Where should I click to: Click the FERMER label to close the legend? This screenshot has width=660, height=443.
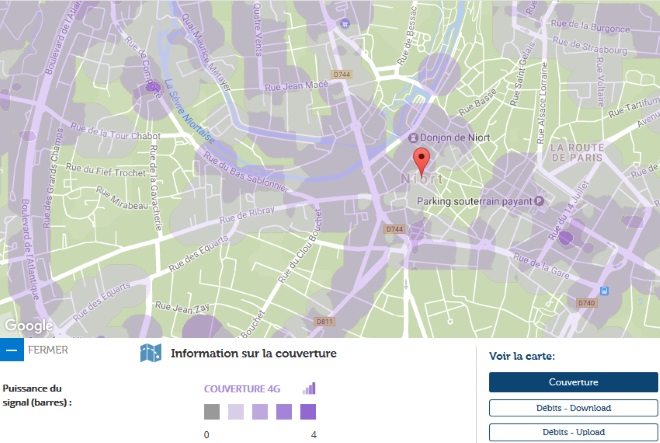(x=48, y=351)
